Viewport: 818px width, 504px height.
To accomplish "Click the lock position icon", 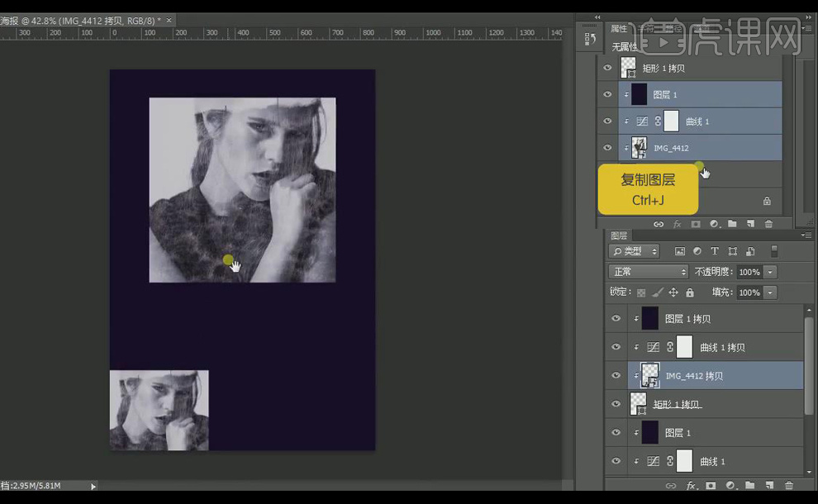I will (x=673, y=292).
